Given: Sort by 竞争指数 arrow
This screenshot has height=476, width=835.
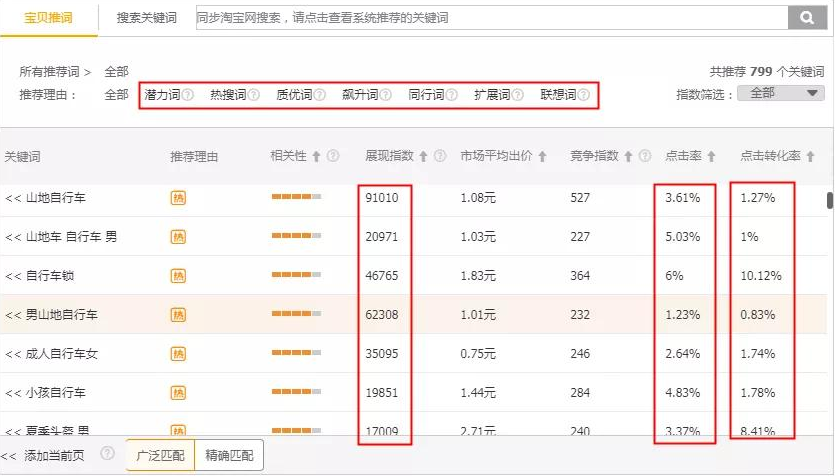Looking at the screenshot, I should (628, 156).
